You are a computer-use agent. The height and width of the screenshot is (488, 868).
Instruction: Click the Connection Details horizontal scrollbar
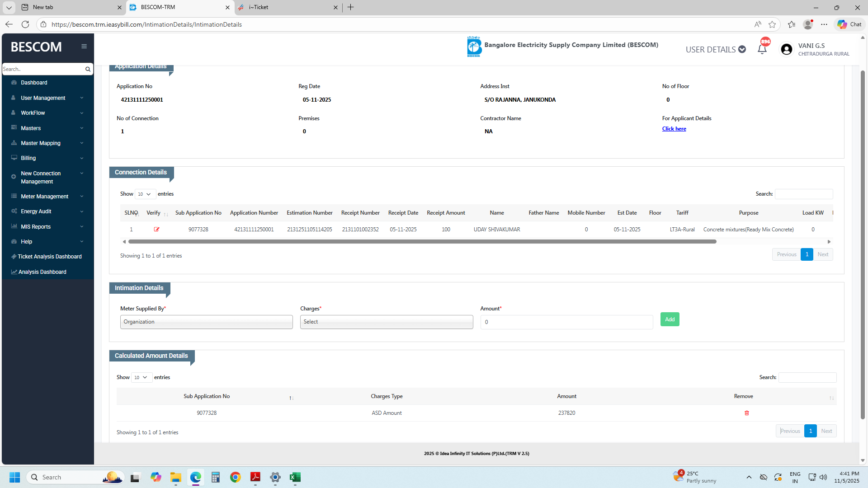click(422, 242)
